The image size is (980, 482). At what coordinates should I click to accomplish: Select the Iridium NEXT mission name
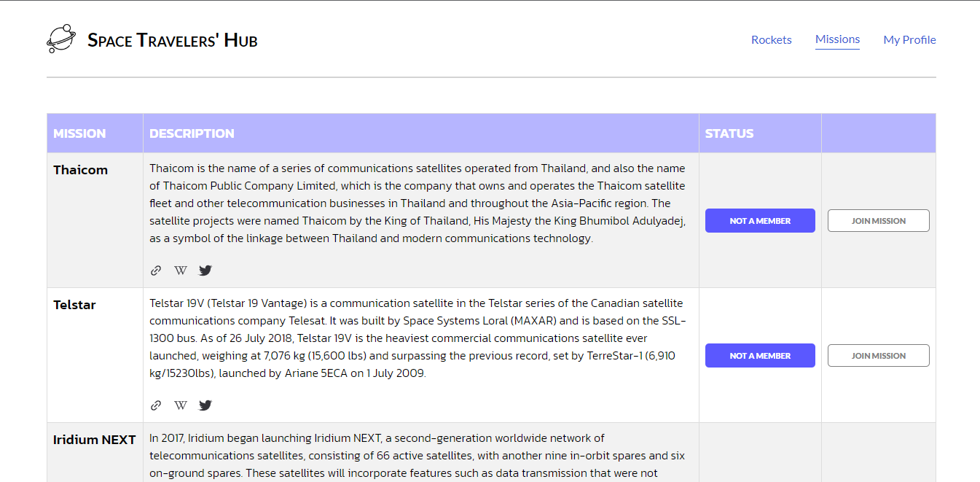[94, 440]
